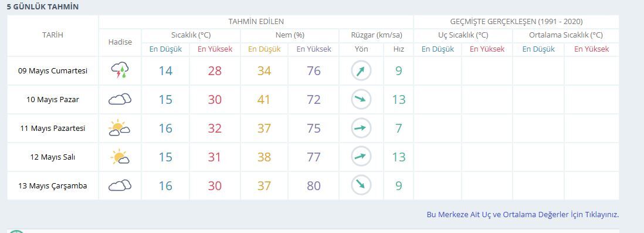This screenshot has height=233, width=644.
Task: Click the 'Yön' wind subheader
Action: pos(361,49)
